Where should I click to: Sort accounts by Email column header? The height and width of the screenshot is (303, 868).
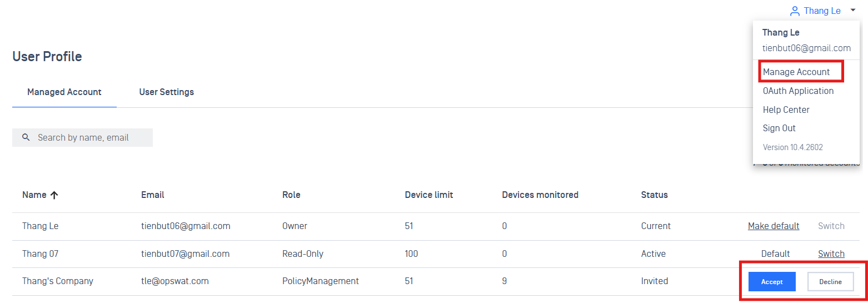(x=152, y=195)
